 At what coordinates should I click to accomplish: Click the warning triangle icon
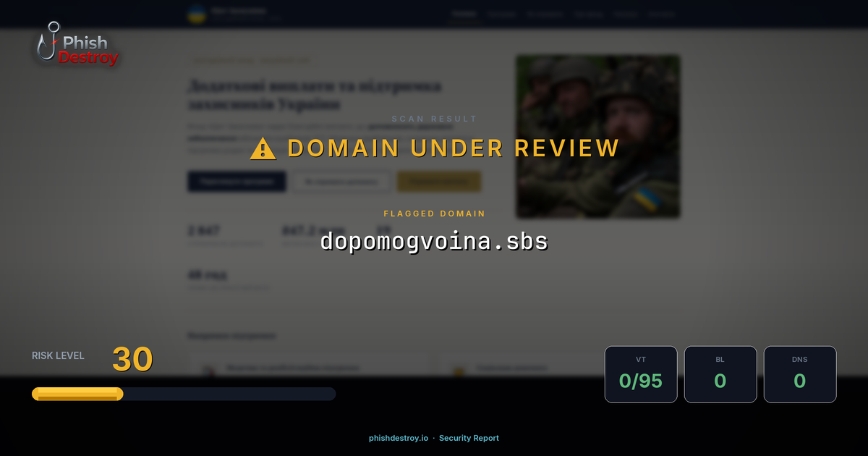coord(262,148)
